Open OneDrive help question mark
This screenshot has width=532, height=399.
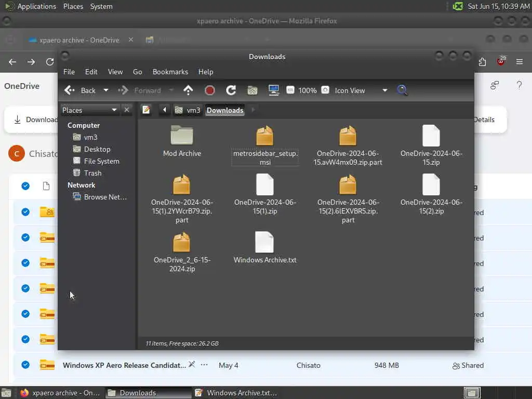(519, 85)
